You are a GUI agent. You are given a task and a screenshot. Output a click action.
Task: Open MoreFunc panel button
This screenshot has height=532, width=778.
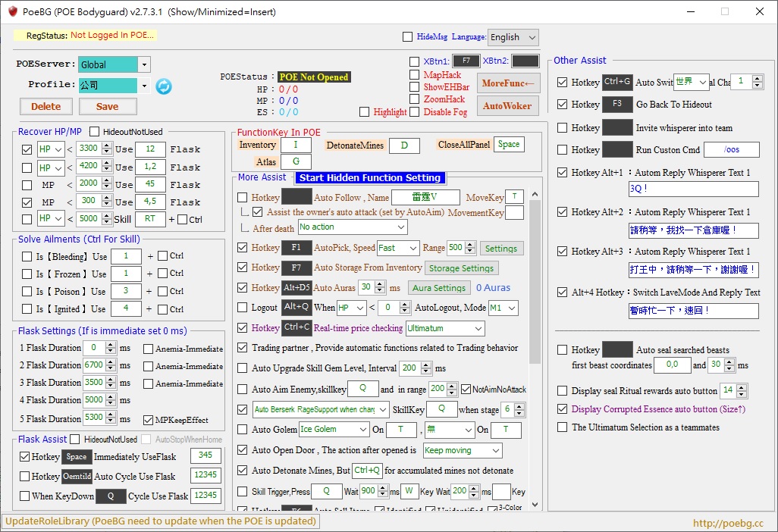tap(507, 83)
